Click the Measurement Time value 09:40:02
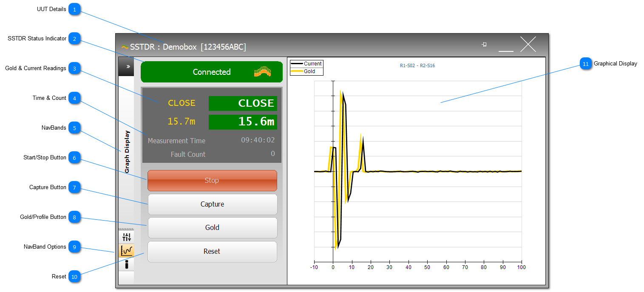644x292 pixels. click(x=258, y=140)
